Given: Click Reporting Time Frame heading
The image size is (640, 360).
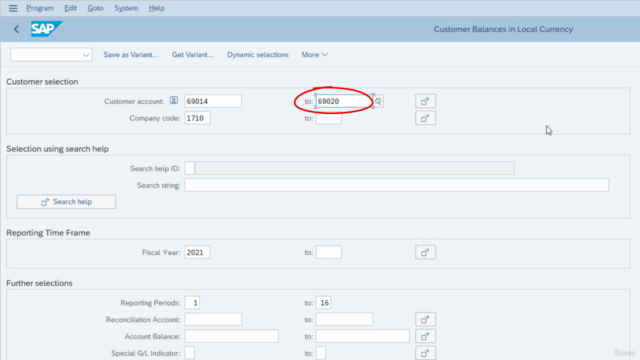Looking at the screenshot, I should click(48, 233).
